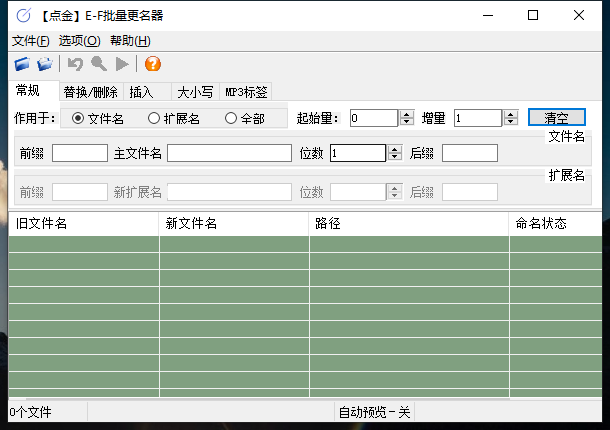Increase filename 位数 with up arrow
Screen dimensions: 610x430
pos(394,149)
